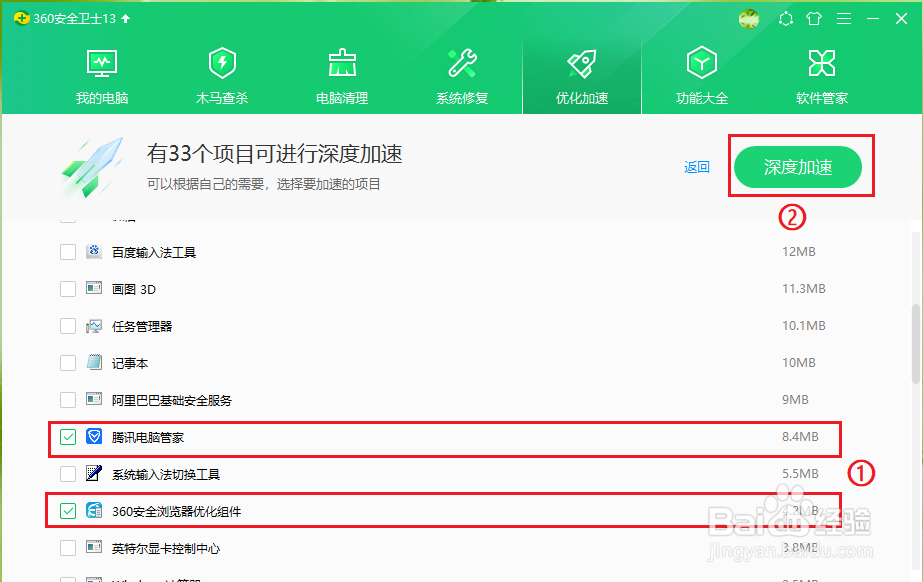Click the 系统输入法切换工具 pen icon
This screenshot has height=582, width=923.
[x=94, y=473]
